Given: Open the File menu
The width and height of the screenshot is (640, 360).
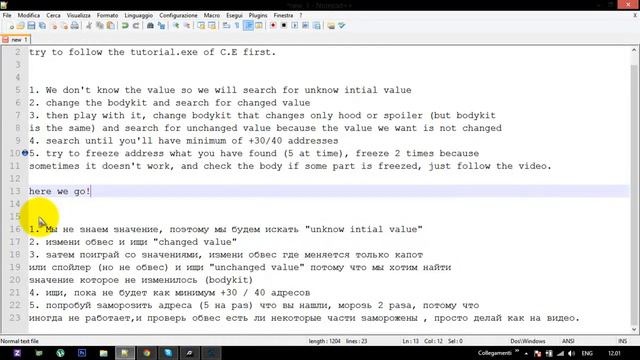Looking at the screenshot, I should tap(7, 15).
